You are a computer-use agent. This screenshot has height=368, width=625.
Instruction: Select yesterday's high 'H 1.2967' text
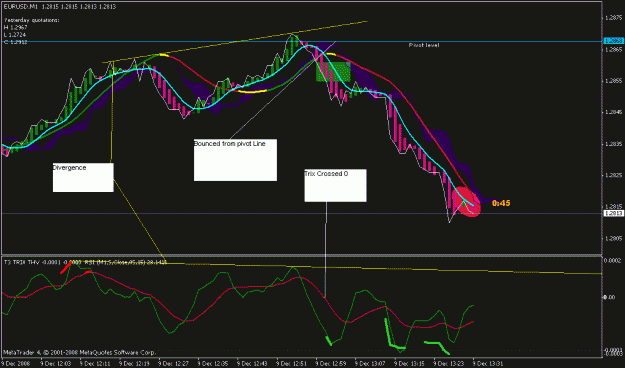coord(16,28)
